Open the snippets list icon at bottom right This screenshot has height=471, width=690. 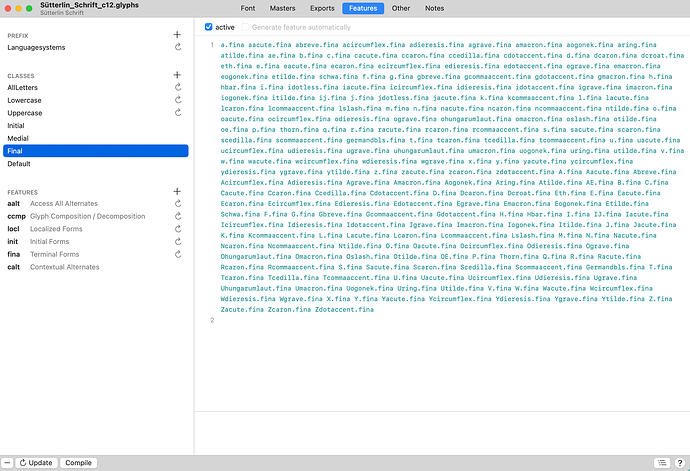point(662,463)
